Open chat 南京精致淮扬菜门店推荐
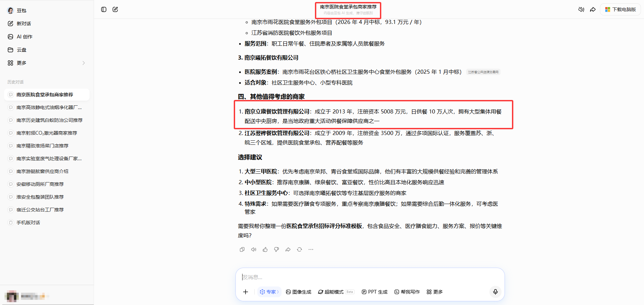 47,146
